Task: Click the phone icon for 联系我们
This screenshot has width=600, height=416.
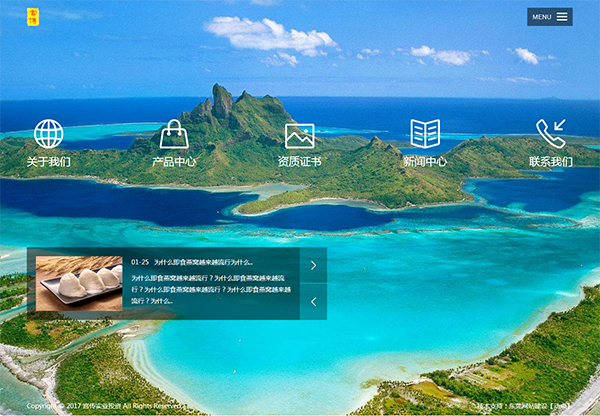Action: coord(551,134)
